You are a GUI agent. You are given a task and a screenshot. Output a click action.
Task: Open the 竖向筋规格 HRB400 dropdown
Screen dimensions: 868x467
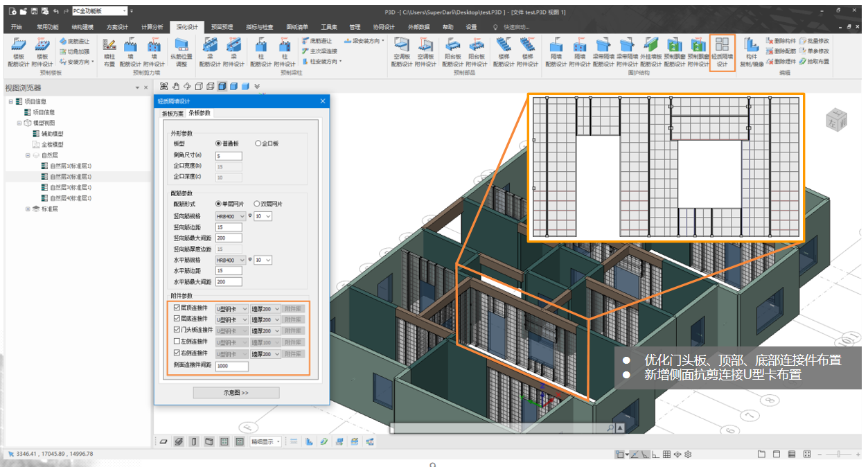tap(231, 216)
